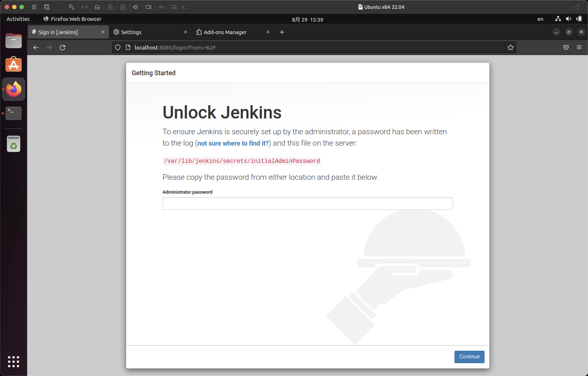Viewport: 588px width, 376px height.
Task: Click the volume speaker icon in top bar
Action: [x=568, y=19]
